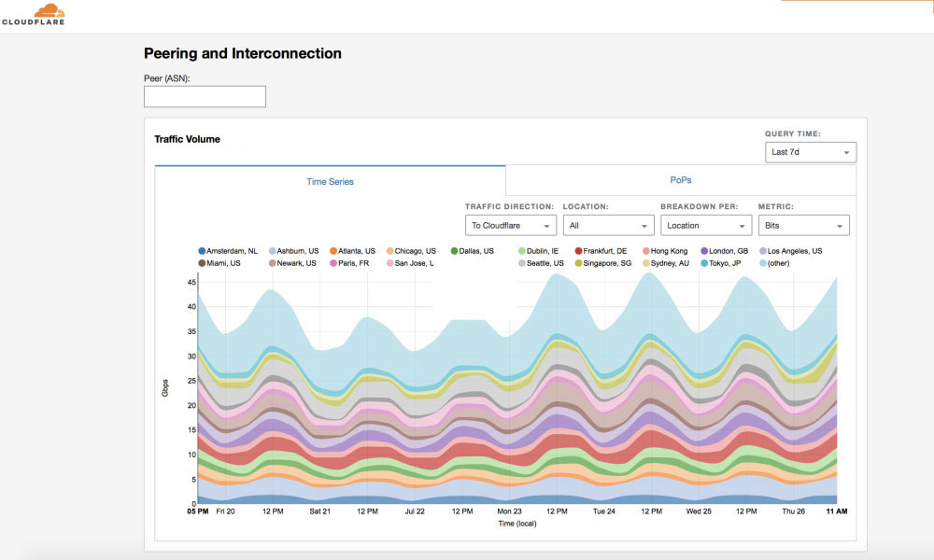
Task: Open the Query Time dropdown showing Last 7d
Action: click(810, 151)
